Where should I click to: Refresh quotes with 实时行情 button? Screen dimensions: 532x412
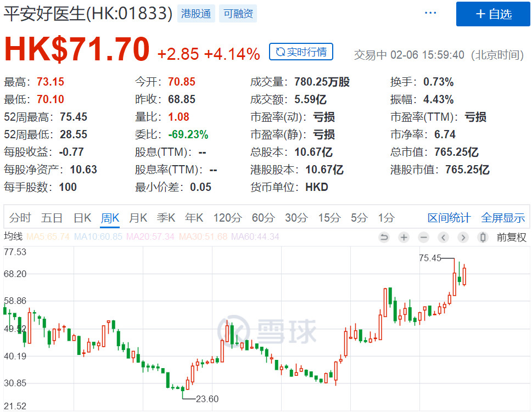(x=301, y=52)
